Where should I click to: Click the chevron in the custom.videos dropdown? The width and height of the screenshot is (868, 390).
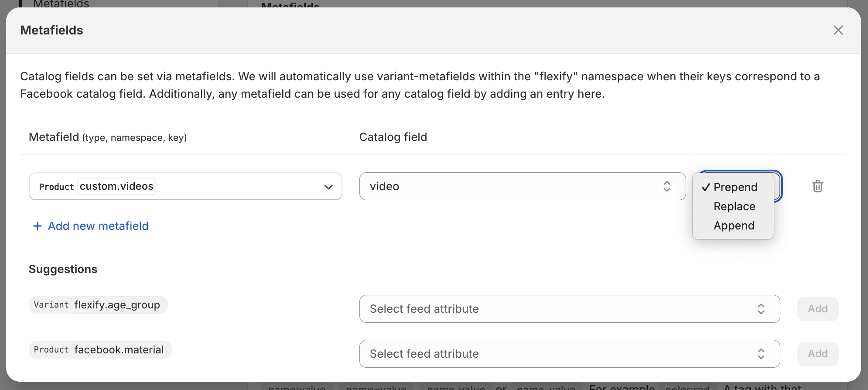pos(328,187)
